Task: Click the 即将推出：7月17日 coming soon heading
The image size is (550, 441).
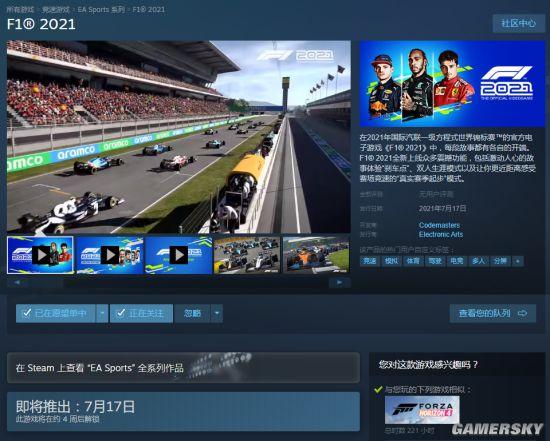Action: tap(75, 407)
